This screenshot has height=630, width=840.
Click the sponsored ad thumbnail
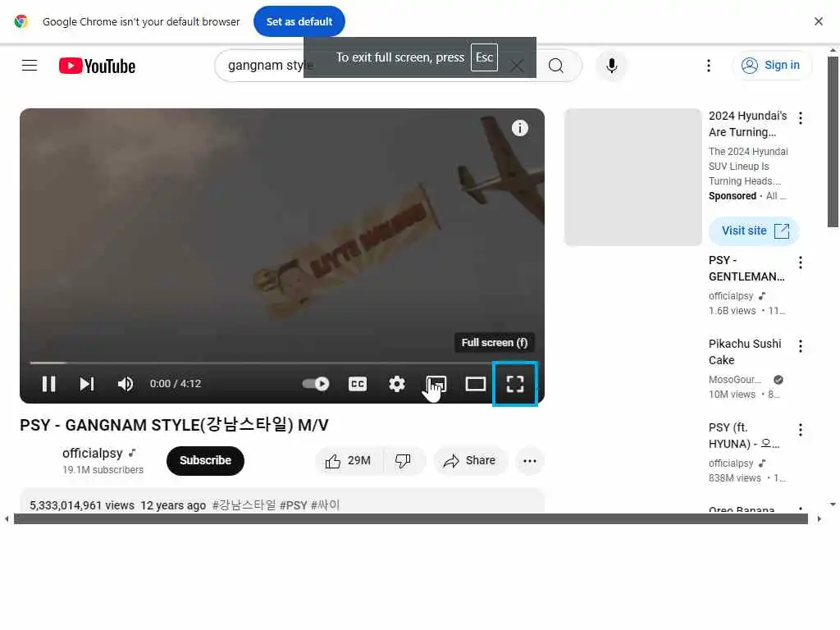(632, 177)
